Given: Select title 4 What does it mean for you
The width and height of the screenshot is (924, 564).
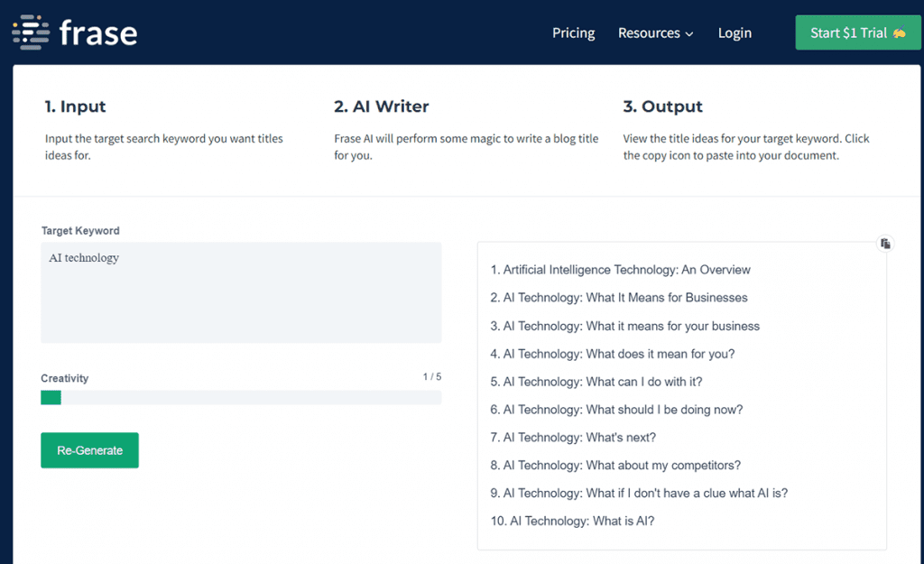Looking at the screenshot, I should (x=613, y=354).
